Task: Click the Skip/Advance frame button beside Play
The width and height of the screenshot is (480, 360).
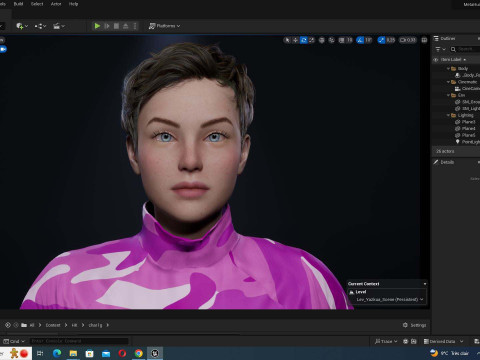Action: pos(107,26)
